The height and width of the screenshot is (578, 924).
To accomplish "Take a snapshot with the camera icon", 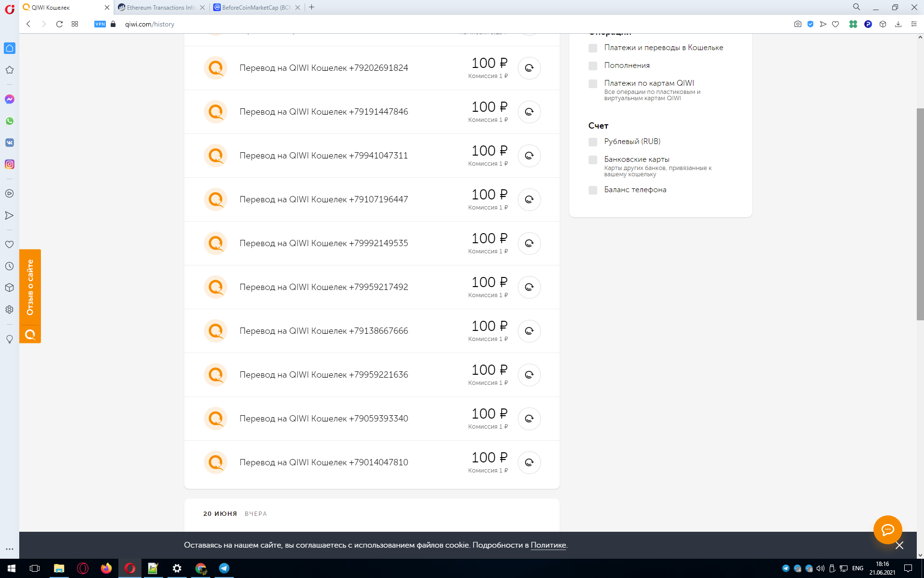I will 798,24.
